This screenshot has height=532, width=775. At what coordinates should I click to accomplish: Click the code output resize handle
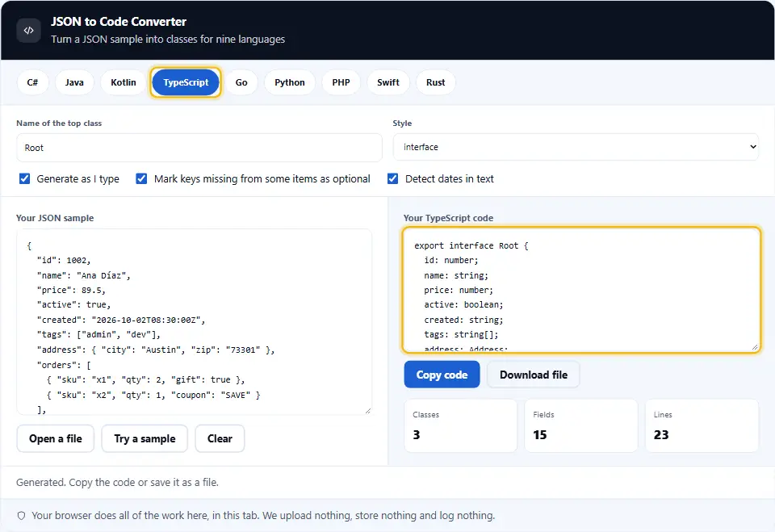[x=755, y=347]
